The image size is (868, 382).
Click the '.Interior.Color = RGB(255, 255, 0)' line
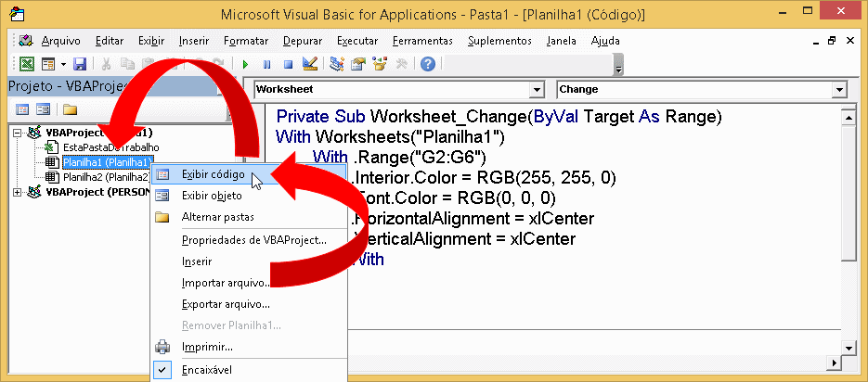coord(482,178)
